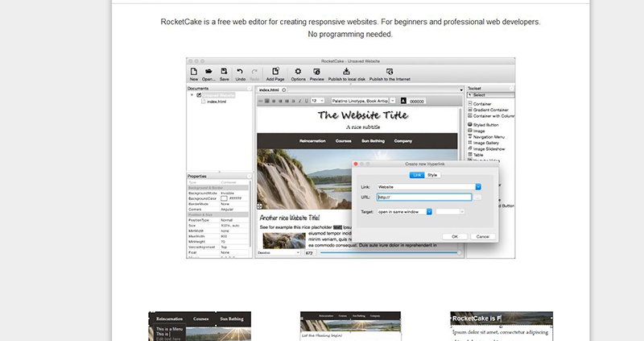The height and width of the screenshot is (341, 644).
Task: Switch to Style tab in hyperlink dialog
Action: click(x=432, y=175)
